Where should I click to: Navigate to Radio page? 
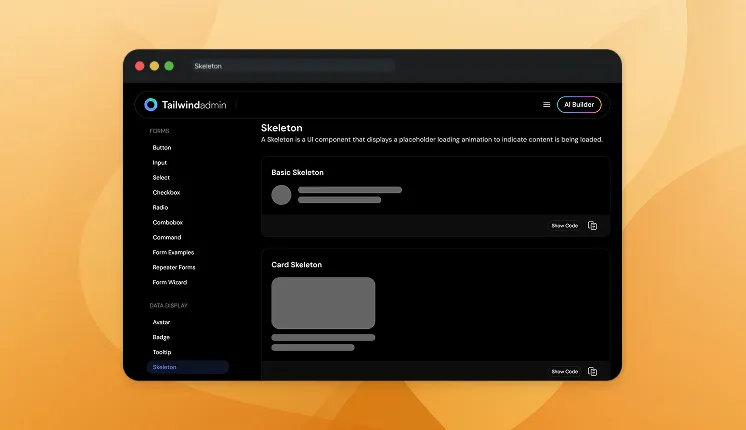click(x=160, y=207)
